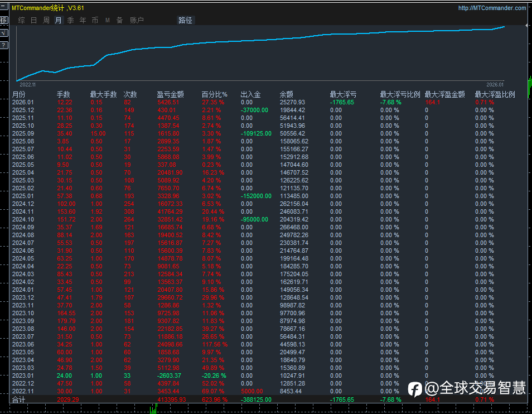The height and width of the screenshot is (414, 532).
Task: Click the -95000.00 withdrawal value
Action: coord(254,219)
